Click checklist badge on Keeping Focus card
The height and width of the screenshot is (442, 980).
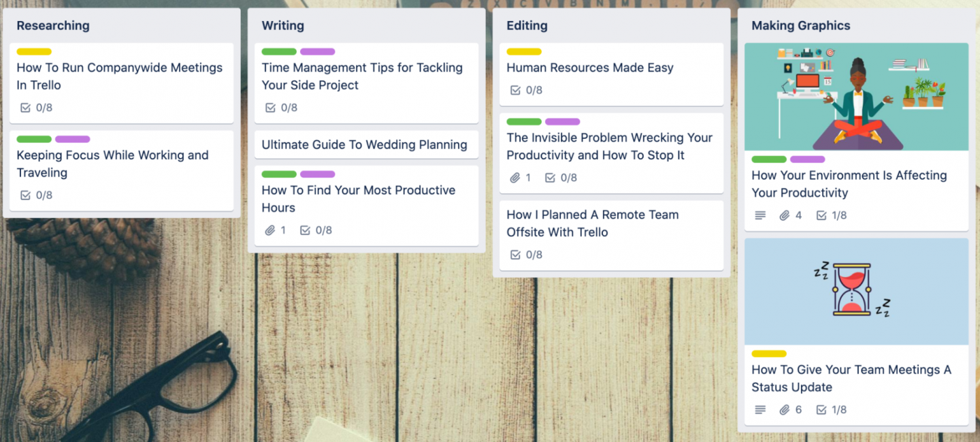[x=37, y=195]
